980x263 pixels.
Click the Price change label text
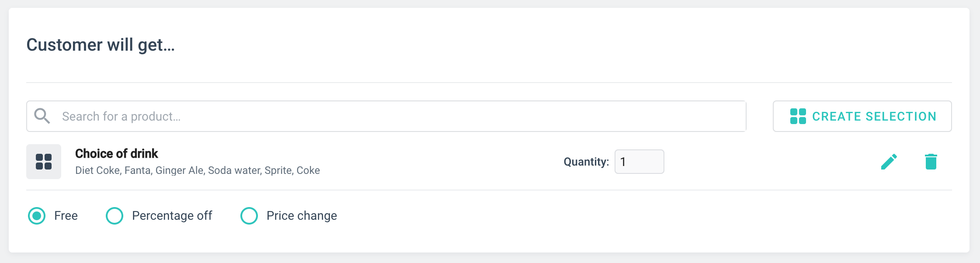[302, 216]
